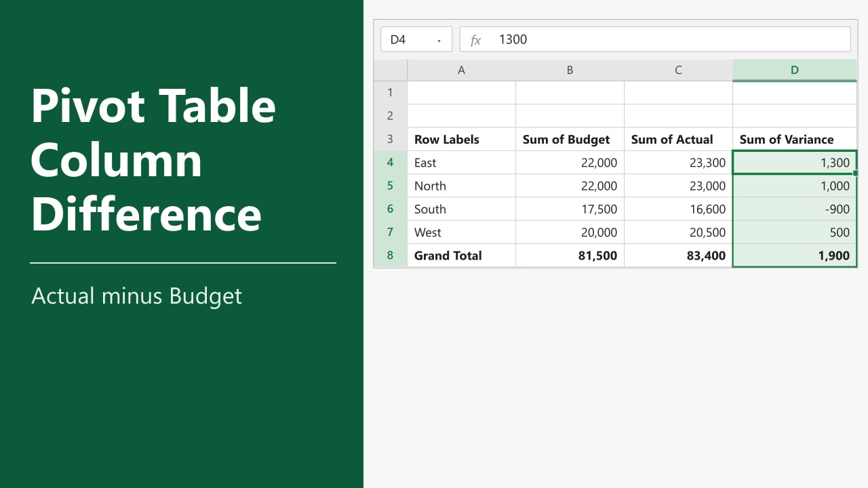The image size is (868, 488).
Task: Click the select-all corner of the grid
Action: (391, 70)
